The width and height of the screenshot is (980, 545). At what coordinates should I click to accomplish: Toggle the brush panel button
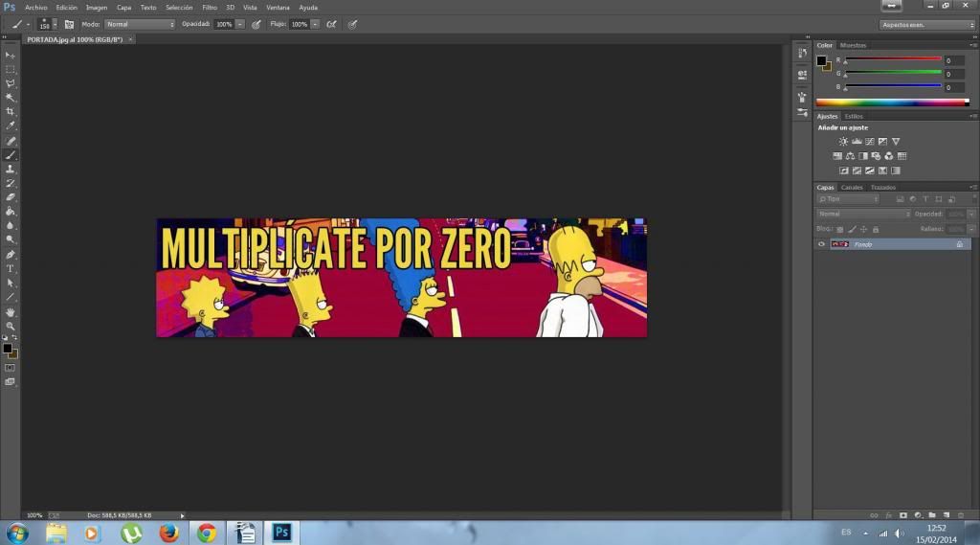(69, 24)
